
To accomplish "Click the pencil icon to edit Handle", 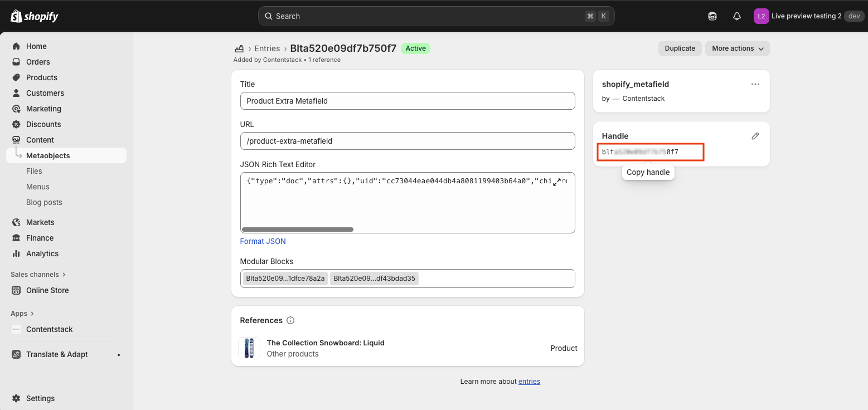I will click(755, 136).
